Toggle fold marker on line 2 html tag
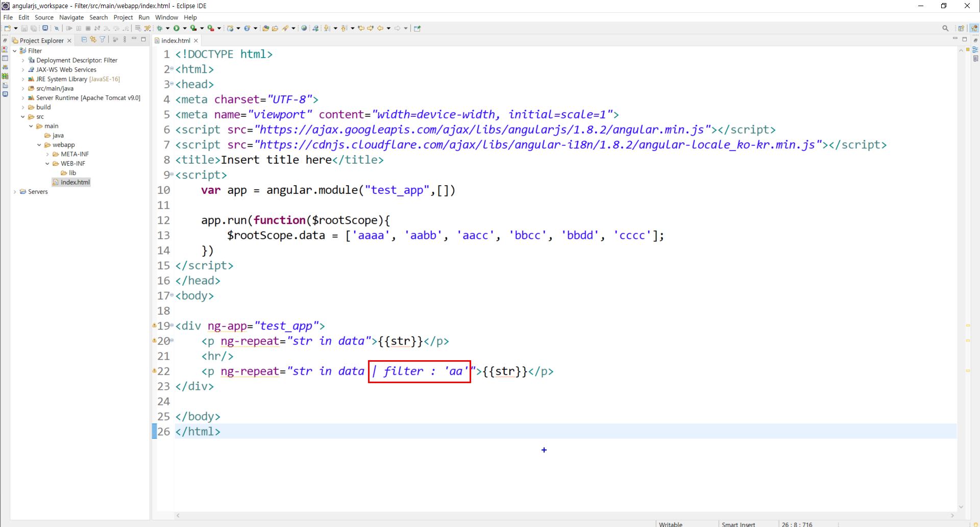The height and width of the screenshot is (527, 980). pos(173,69)
